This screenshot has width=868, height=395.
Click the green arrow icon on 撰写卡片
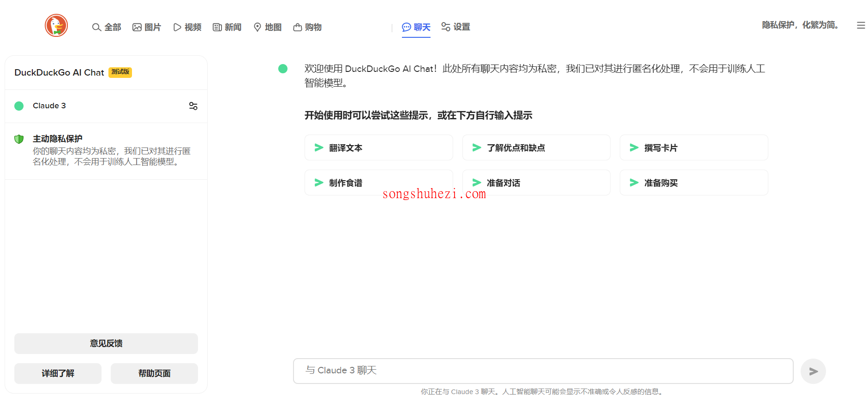634,147
